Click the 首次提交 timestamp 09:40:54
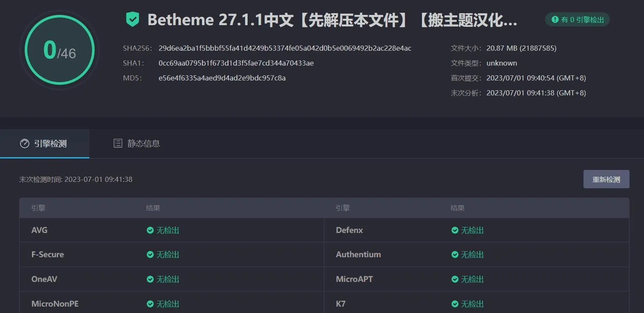The image size is (644, 313). 536,78
